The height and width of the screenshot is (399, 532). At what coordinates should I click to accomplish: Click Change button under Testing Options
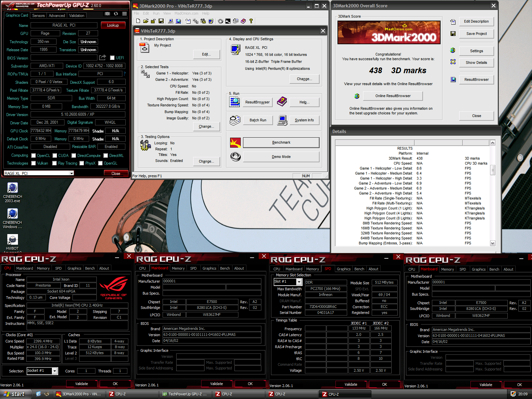206,161
